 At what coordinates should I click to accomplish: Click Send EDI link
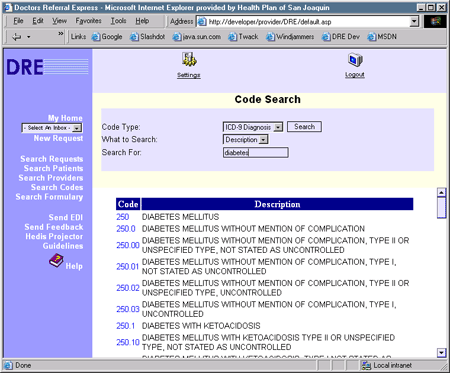[66, 217]
